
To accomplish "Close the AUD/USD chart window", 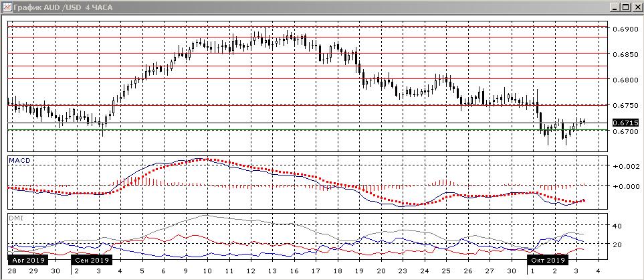I will click(x=636, y=7).
